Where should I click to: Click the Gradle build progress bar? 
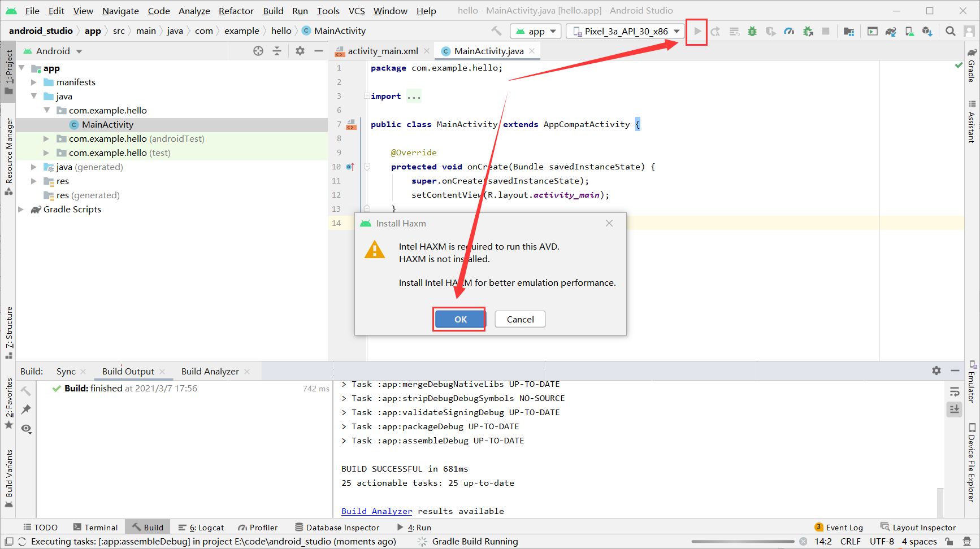[x=743, y=541]
